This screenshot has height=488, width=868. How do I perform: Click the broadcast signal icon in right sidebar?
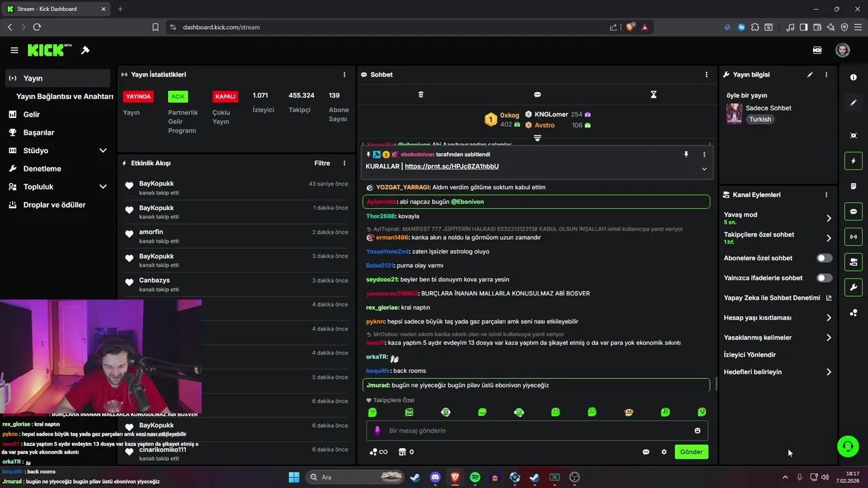(853, 237)
